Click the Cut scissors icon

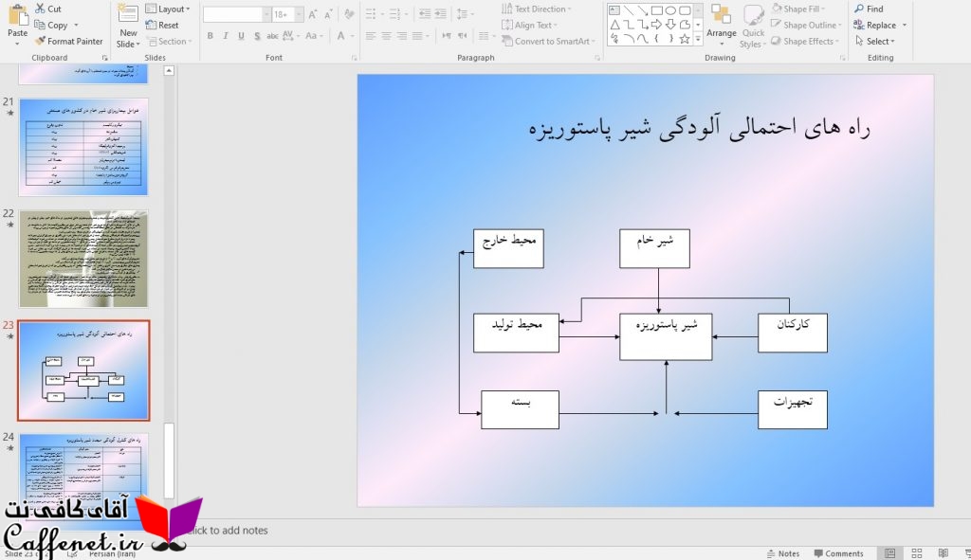click(40, 9)
